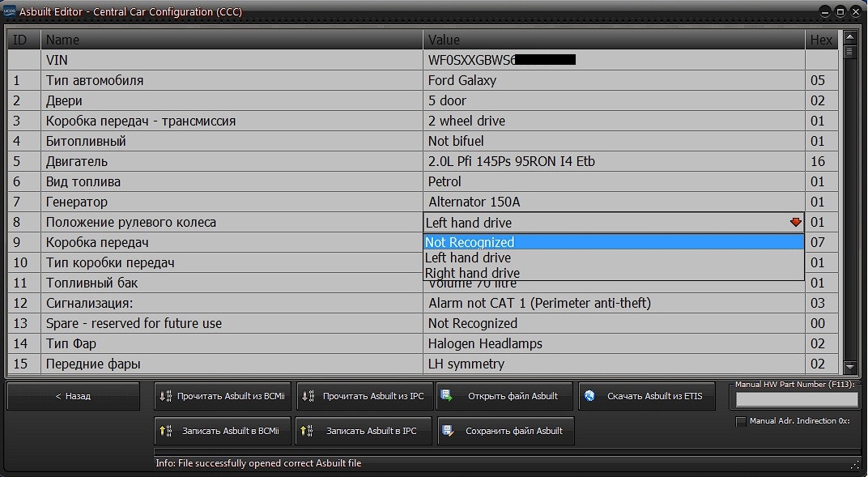
Task: Go back with the Назад button
Action: [x=73, y=397]
